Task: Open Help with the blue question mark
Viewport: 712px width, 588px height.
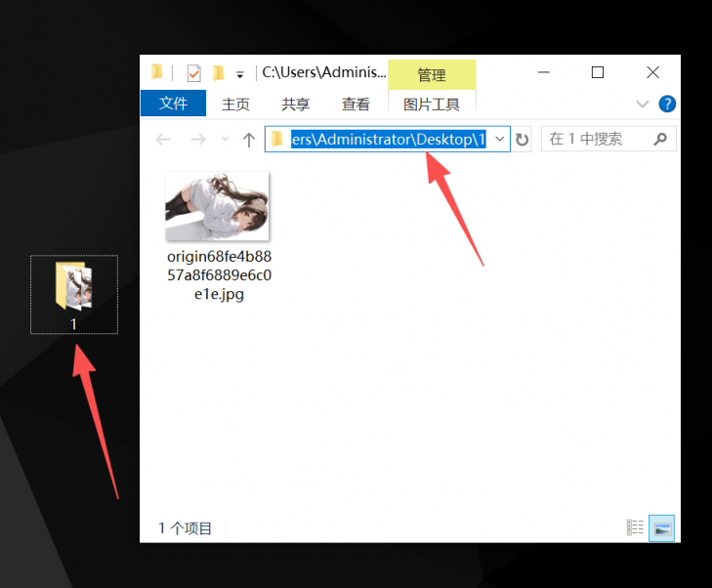Action: [x=667, y=104]
